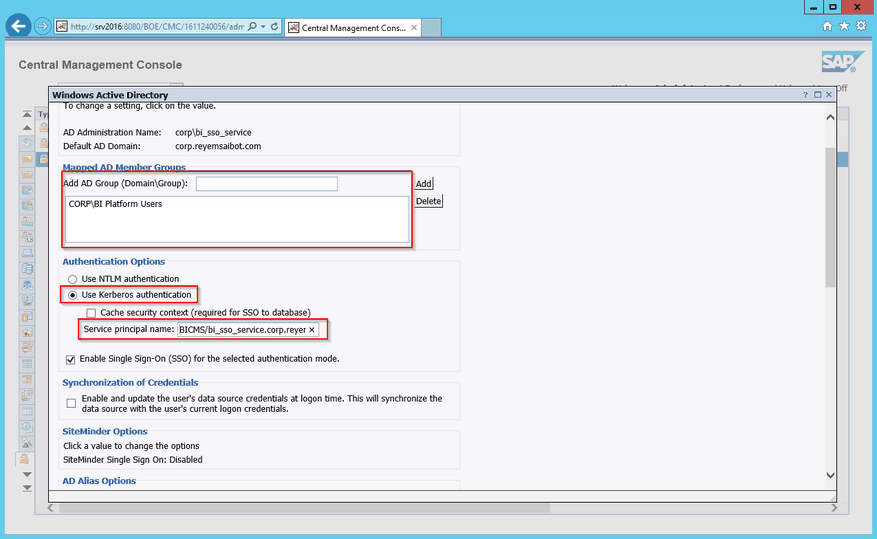Image resolution: width=877 pixels, height=539 pixels.
Task: Open browser tools gear icon
Action: point(861,26)
